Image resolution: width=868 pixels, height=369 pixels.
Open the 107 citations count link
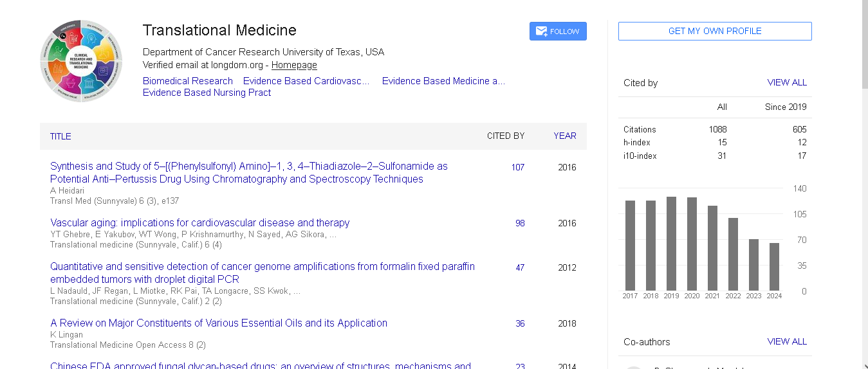point(517,167)
